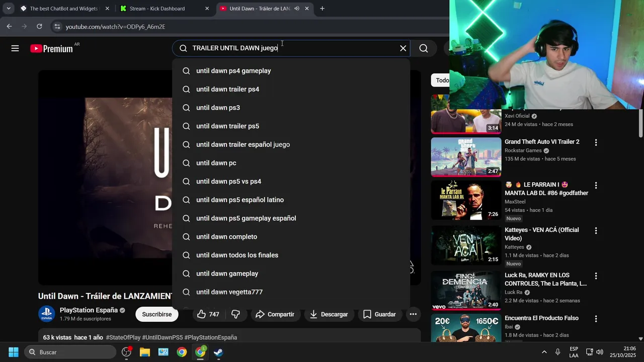644x362 pixels.
Task: Choose suggestion until dawn ps4 gameplay
Action: (291, 71)
